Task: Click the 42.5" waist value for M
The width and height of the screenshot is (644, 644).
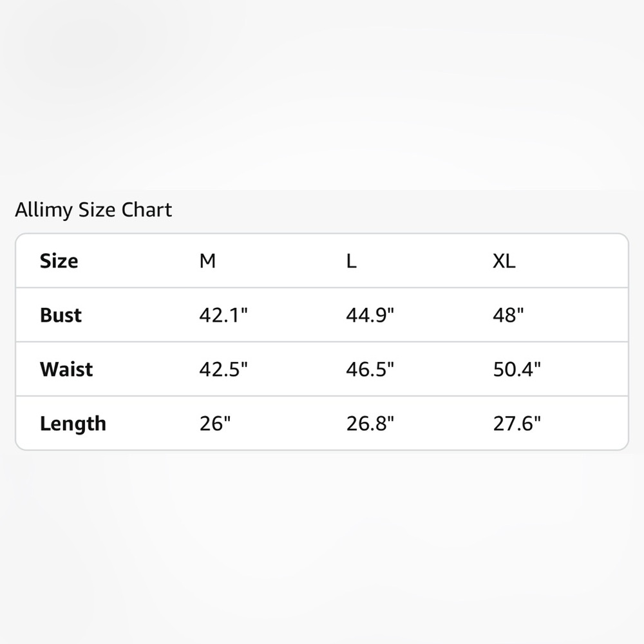Action: pyautogui.click(x=223, y=369)
